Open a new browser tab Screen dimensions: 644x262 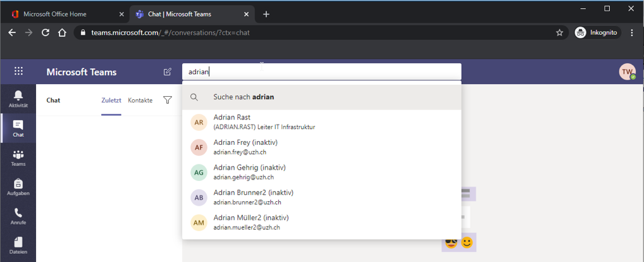click(266, 14)
